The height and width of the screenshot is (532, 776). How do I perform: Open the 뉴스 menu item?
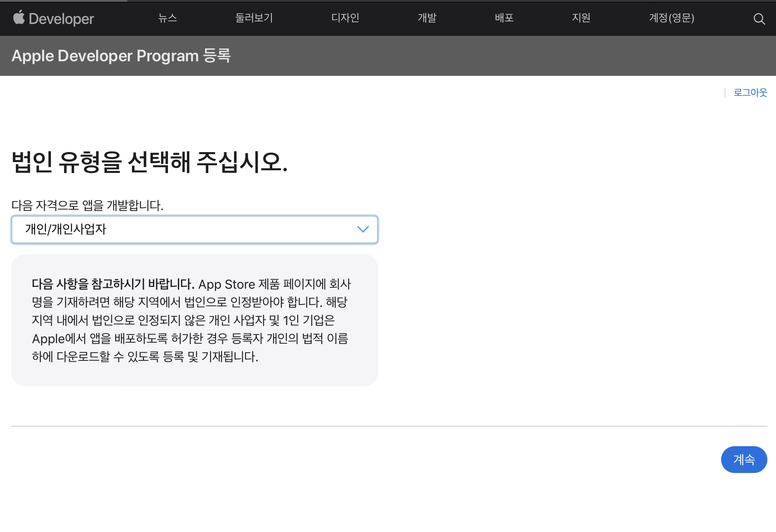pos(167,18)
